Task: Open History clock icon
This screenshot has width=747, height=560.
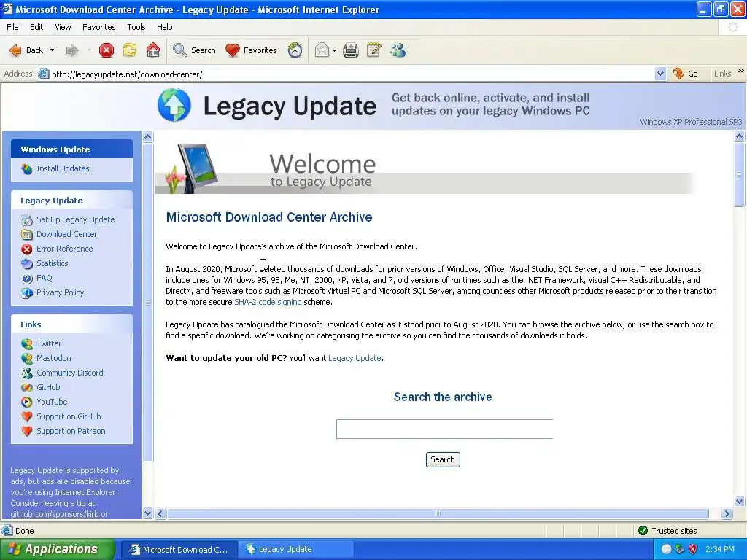Action: tap(295, 50)
